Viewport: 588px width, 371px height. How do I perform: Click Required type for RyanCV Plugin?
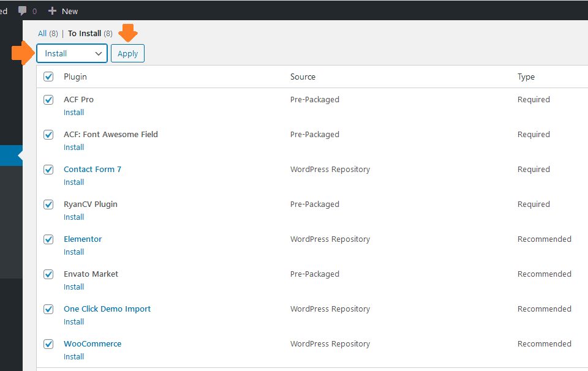pyautogui.click(x=533, y=204)
